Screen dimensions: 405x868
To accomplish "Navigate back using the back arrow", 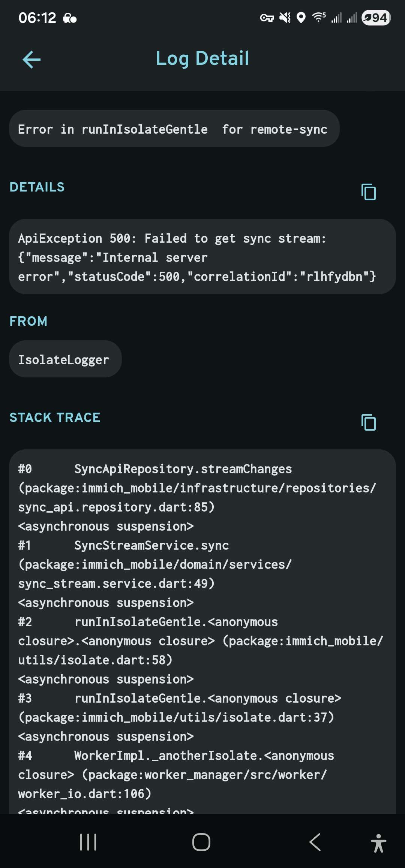I will coord(31,59).
